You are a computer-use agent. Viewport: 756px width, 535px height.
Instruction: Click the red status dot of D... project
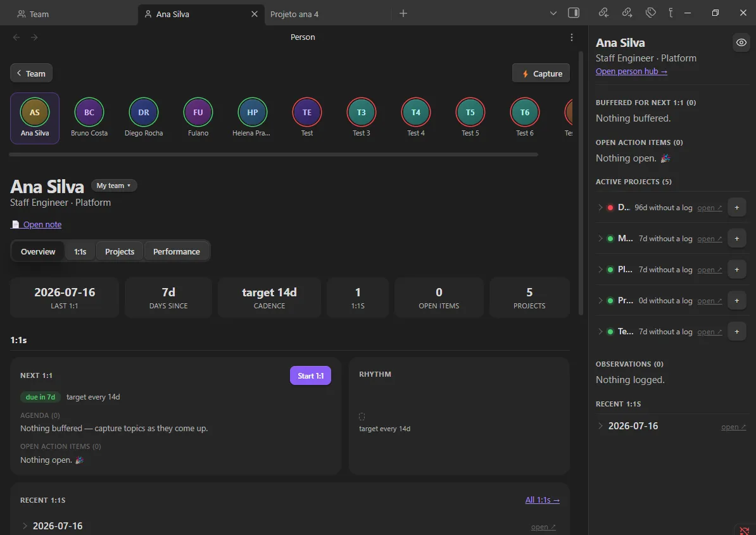pyautogui.click(x=610, y=208)
